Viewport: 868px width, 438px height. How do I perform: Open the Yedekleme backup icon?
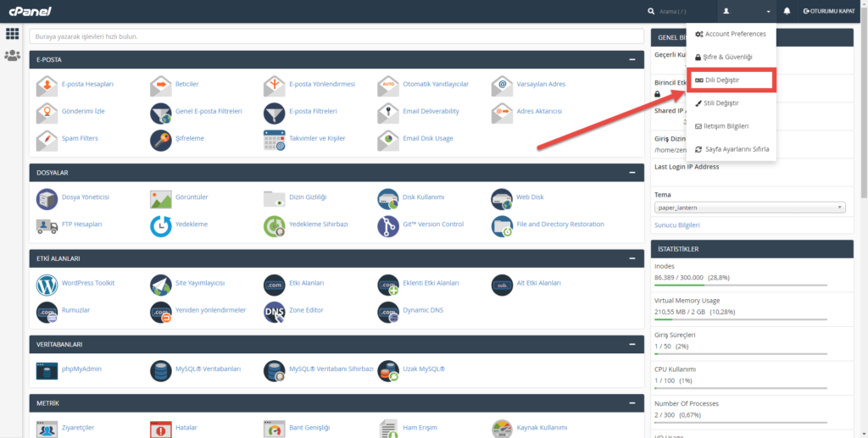[161, 225]
